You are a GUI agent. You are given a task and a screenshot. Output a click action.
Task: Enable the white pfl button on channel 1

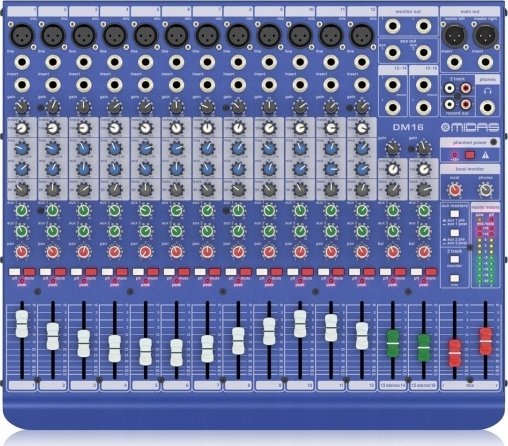click(x=15, y=272)
